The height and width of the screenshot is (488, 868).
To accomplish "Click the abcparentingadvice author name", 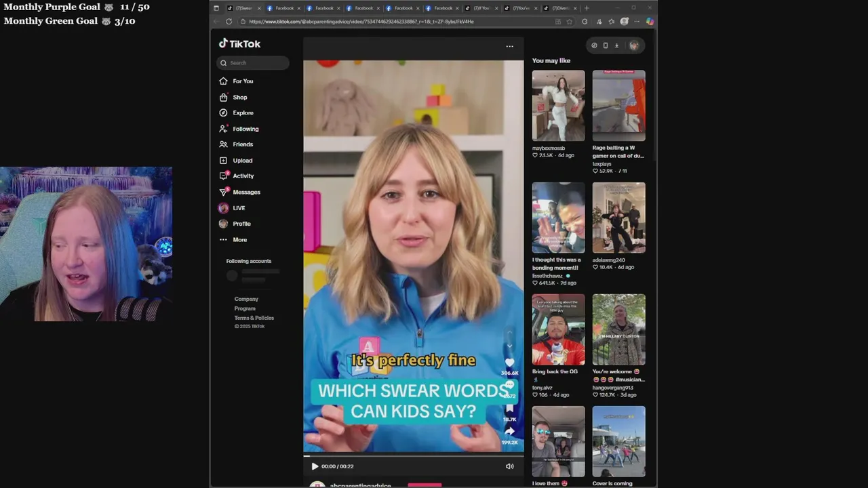I will [x=360, y=485].
